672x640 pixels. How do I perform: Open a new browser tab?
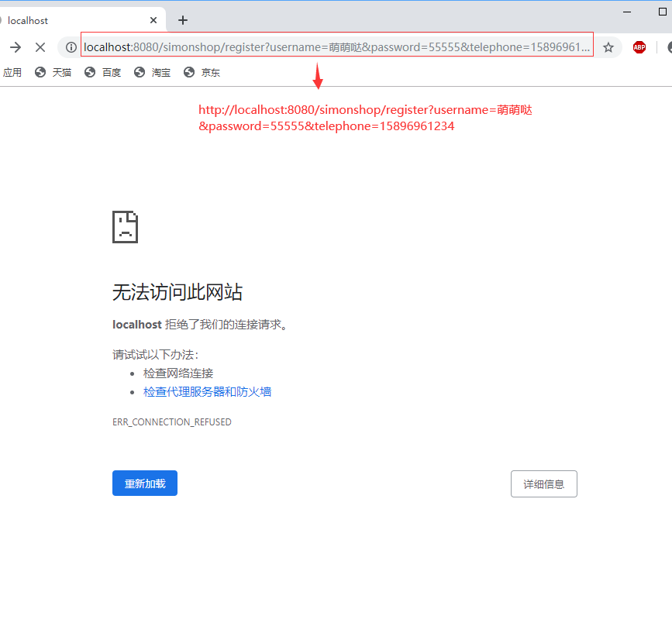[183, 19]
